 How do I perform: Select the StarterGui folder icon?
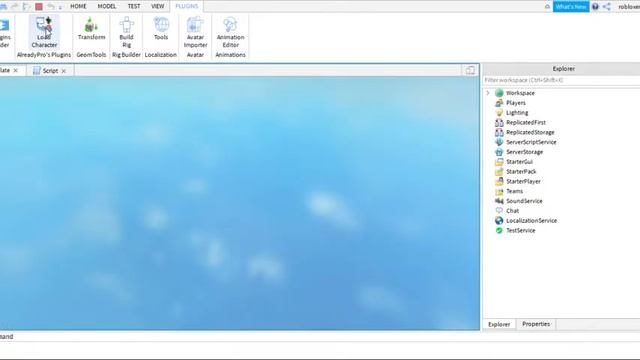click(x=499, y=162)
